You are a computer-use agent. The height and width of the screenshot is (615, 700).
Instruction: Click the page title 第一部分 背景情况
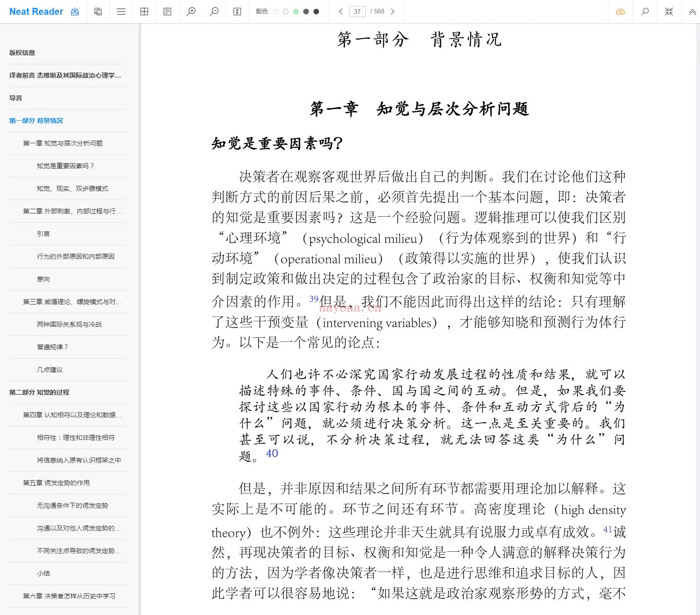(419, 39)
